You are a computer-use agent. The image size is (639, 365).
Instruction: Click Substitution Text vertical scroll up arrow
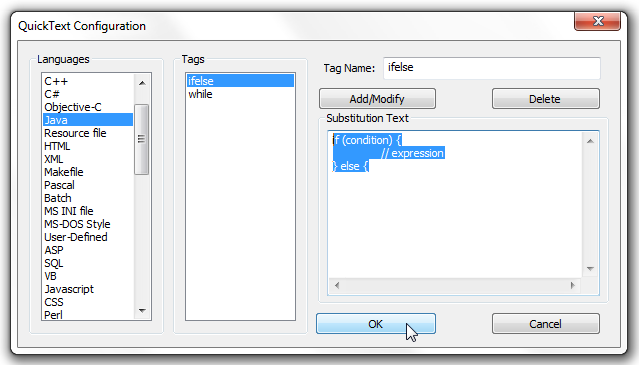point(590,141)
